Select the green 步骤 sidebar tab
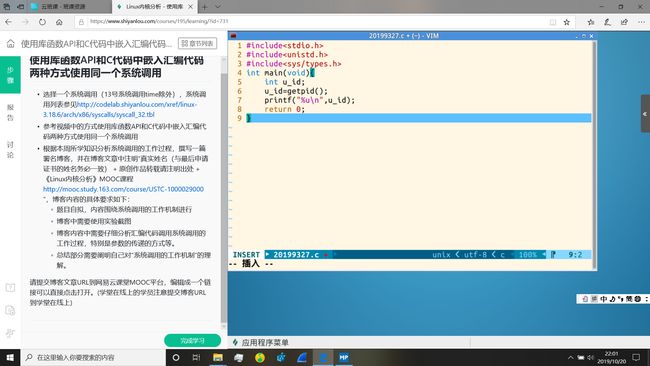Viewport: 650px width, 366px height. (10, 75)
